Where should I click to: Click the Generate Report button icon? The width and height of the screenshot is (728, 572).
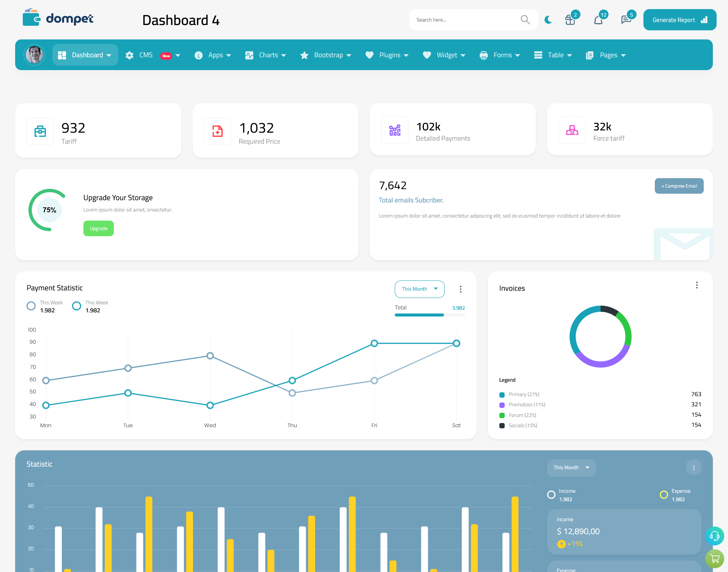point(704,19)
